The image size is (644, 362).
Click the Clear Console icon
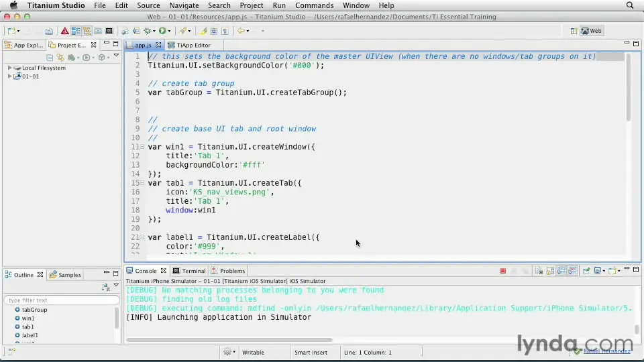(539, 271)
